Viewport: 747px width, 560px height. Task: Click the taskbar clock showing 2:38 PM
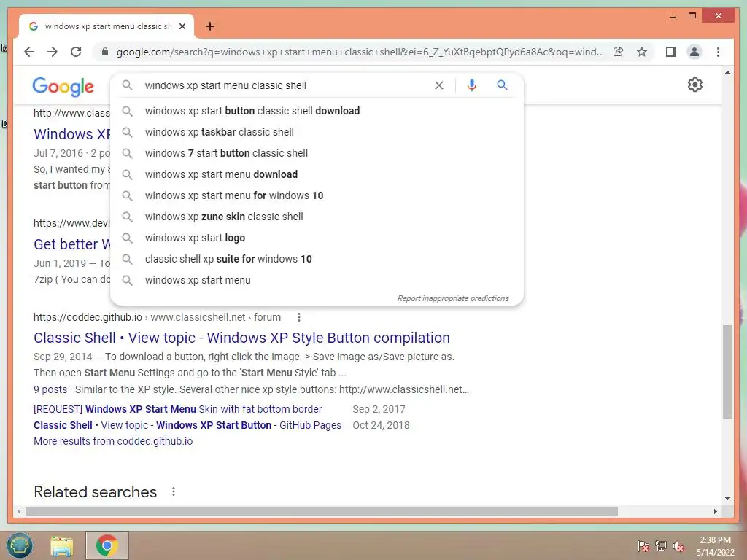[x=715, y=545]
